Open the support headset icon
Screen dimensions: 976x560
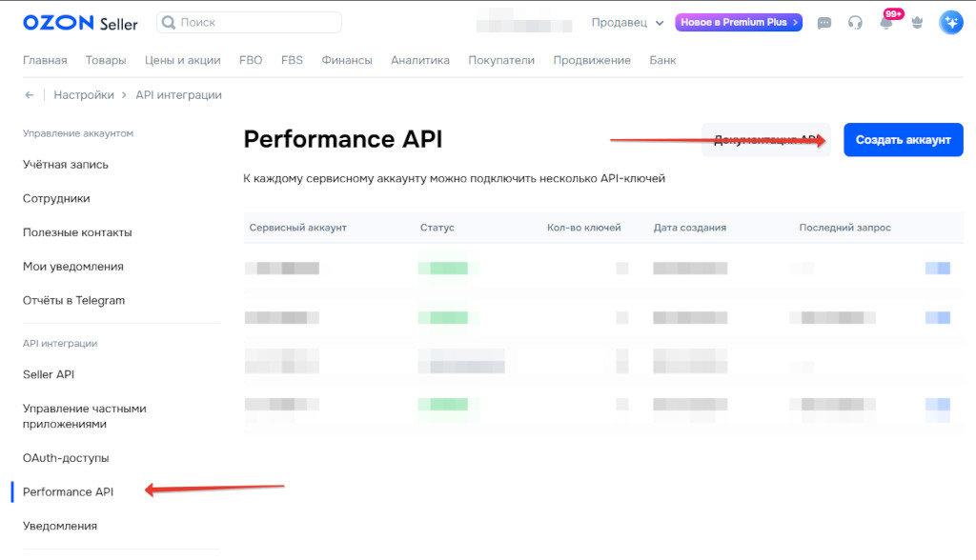coord(855,23)
